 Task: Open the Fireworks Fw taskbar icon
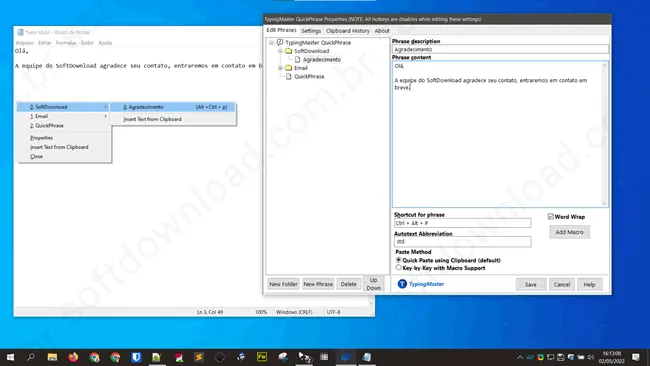coord(262,357)
